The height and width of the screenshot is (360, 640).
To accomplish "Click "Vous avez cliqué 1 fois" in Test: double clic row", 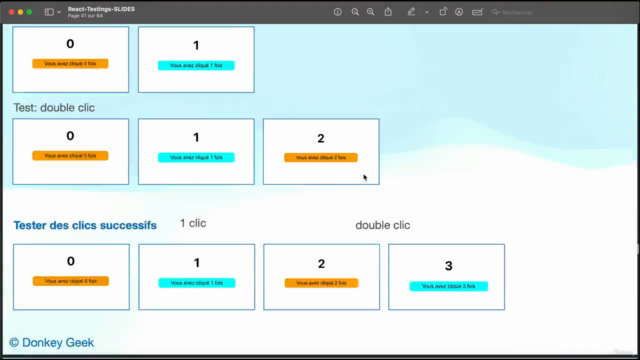I will 196,158.
